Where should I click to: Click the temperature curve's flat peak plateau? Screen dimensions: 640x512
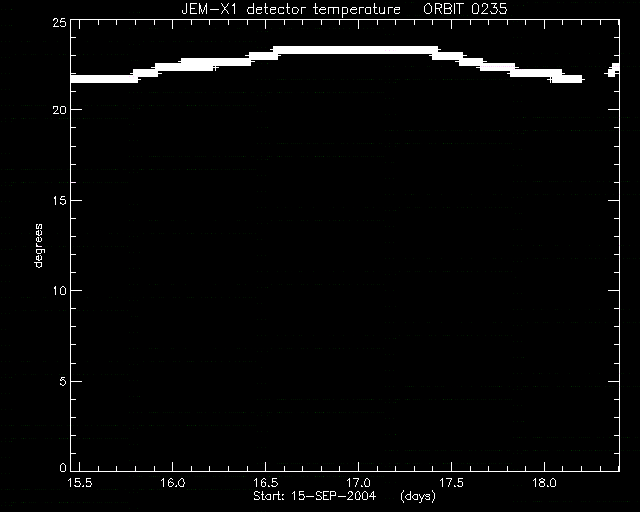pos(355,50)
